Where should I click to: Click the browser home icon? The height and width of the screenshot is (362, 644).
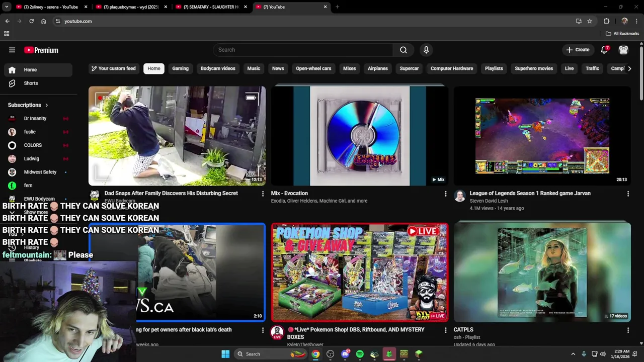43,21
